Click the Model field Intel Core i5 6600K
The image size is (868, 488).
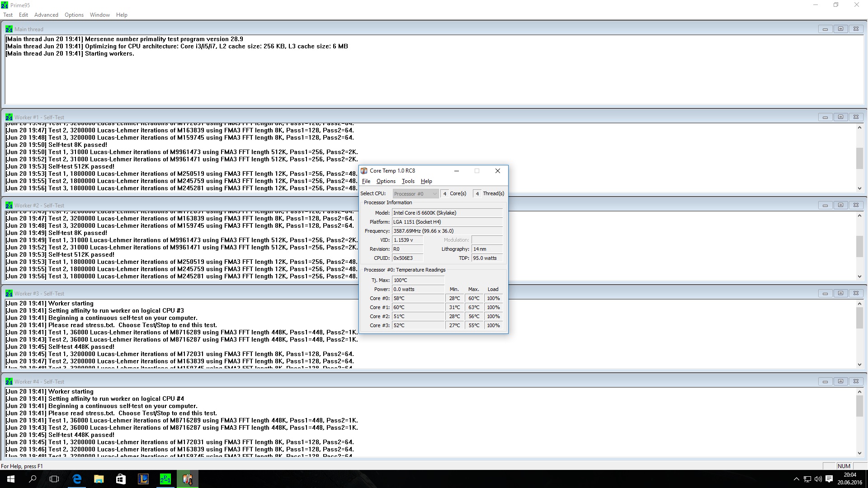447,213
